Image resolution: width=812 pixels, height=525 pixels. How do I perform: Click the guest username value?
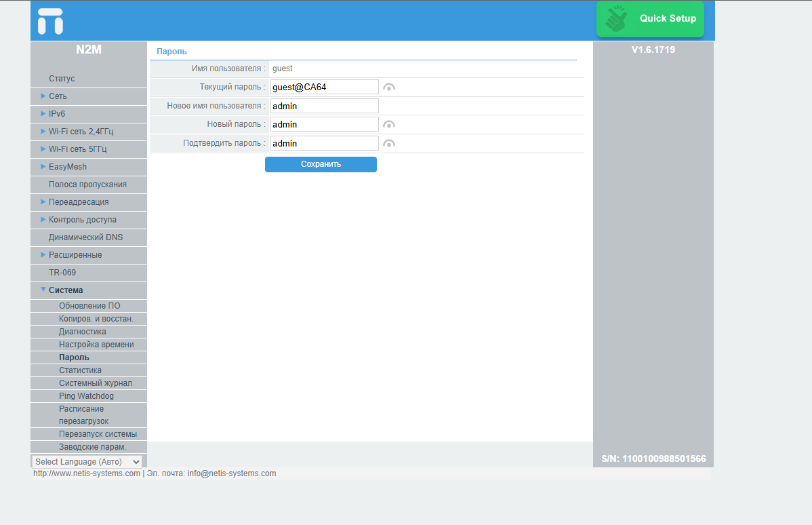click(282, 69)
